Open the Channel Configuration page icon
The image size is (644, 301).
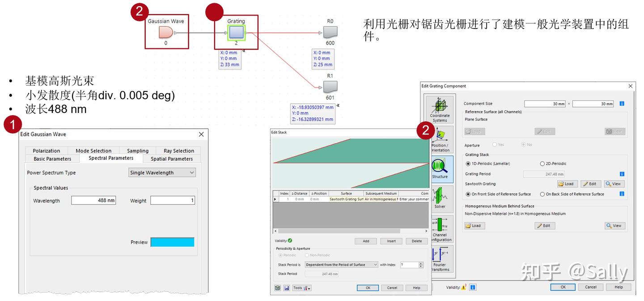point(440,229)
